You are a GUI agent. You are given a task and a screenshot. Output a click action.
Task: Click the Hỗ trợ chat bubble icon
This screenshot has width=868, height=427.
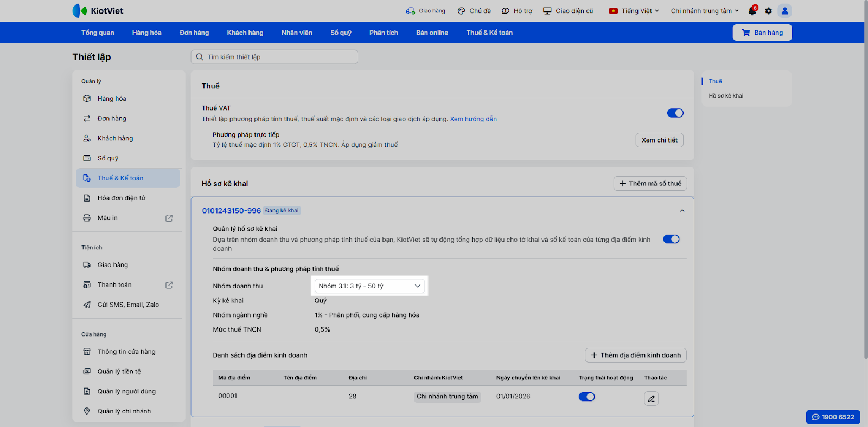(506, 11)
